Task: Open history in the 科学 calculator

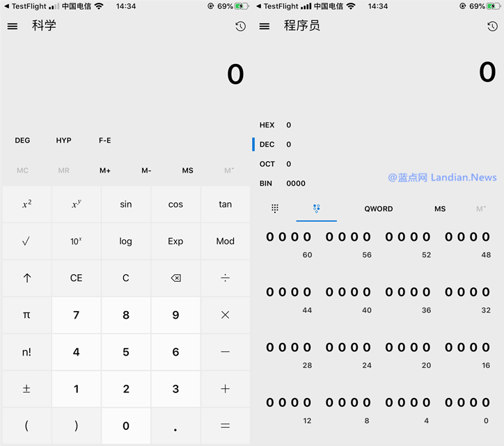Action: 240,26
